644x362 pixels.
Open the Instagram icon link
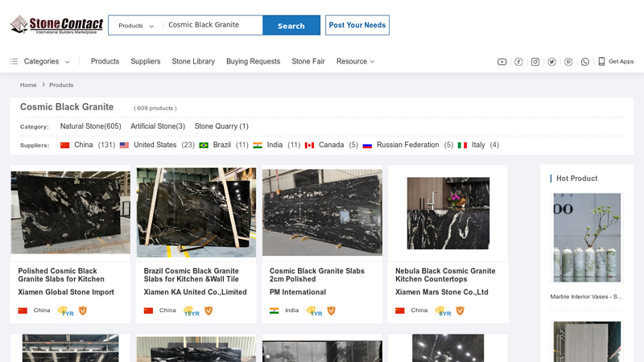tap(535, 62)
